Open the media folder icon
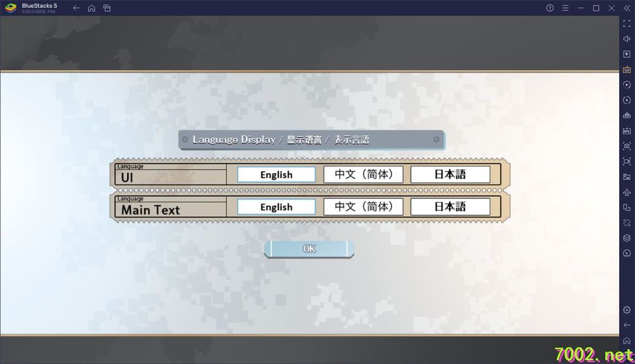The image size is (635, 364). [627, 177]
